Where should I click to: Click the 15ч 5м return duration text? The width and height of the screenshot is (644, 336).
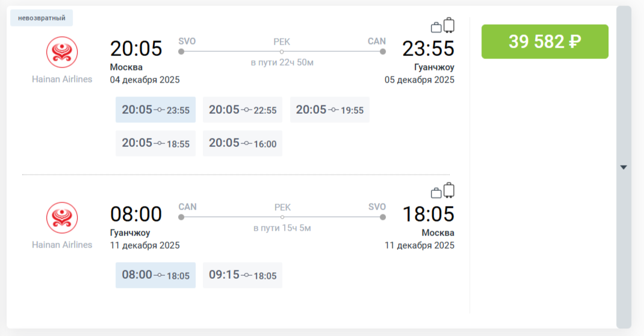(282, 228)
